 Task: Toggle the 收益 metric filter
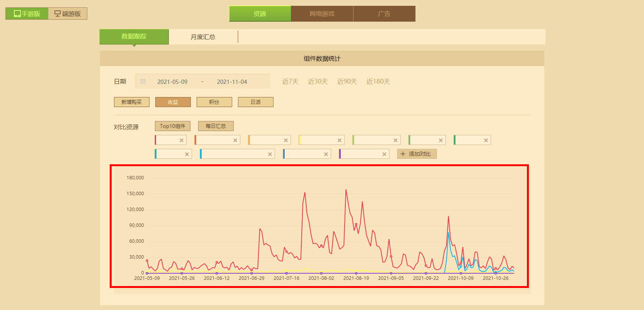coord(173,102)
